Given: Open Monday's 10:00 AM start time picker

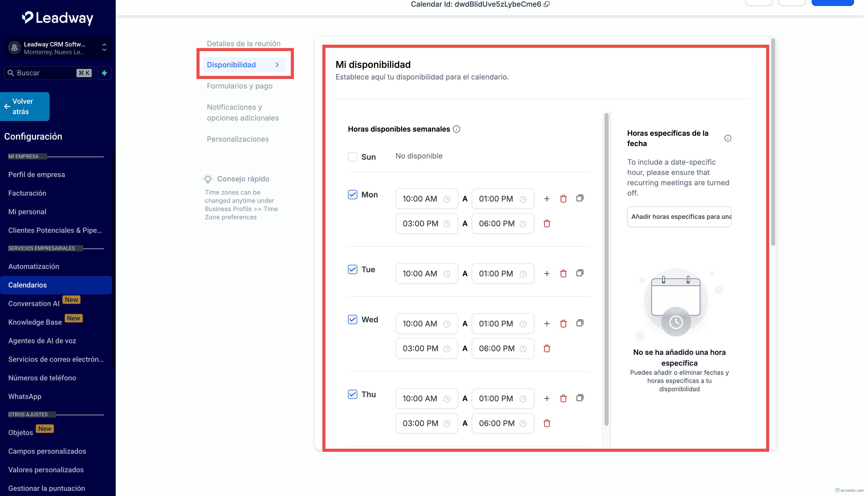Looking at the screenshot, I should tap(426, 199).
